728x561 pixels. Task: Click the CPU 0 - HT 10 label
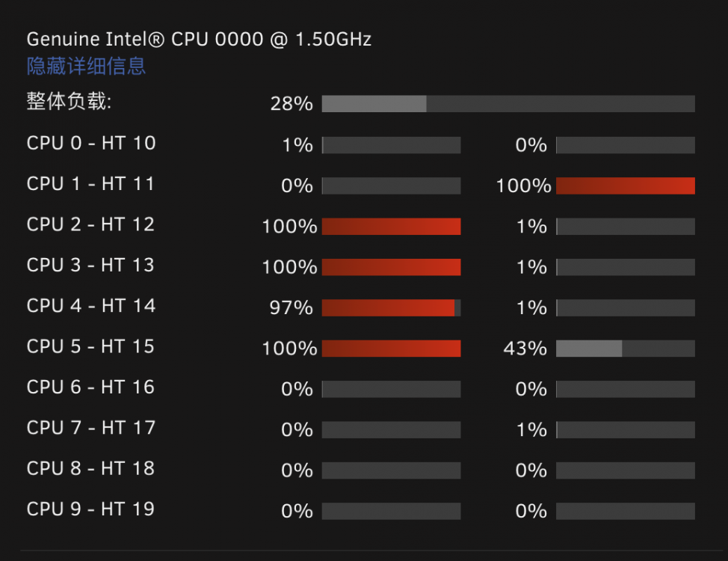point(91,143)
